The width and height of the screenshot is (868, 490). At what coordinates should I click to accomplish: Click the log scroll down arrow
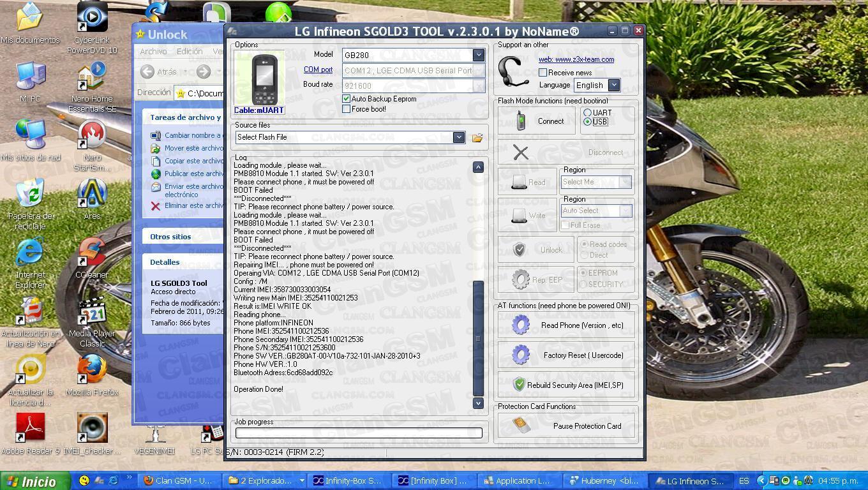pyautogui.click(x=478, y=403)
